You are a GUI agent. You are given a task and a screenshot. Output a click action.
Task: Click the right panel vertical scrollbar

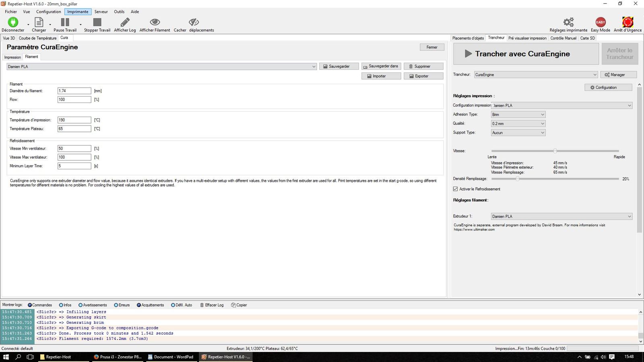pyautogui.click(x=640, y=161)
